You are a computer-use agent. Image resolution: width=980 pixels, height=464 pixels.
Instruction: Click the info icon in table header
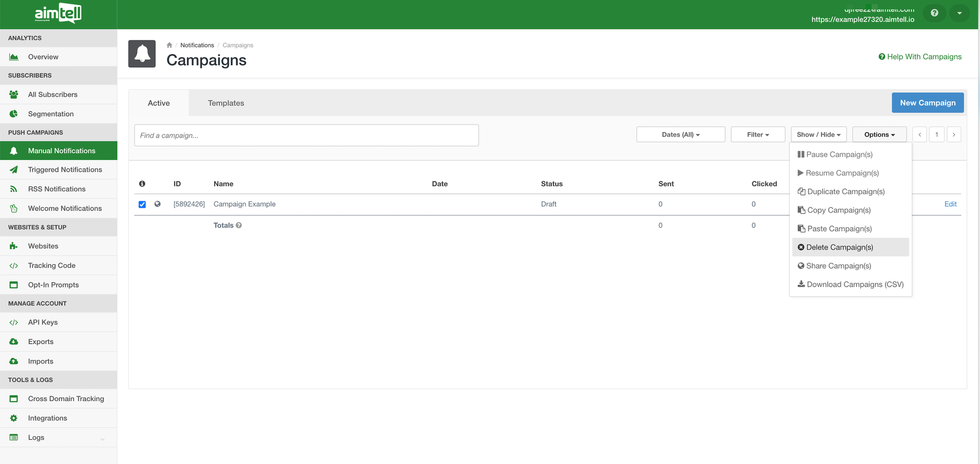pyautogui.click(x=142, y=184)
